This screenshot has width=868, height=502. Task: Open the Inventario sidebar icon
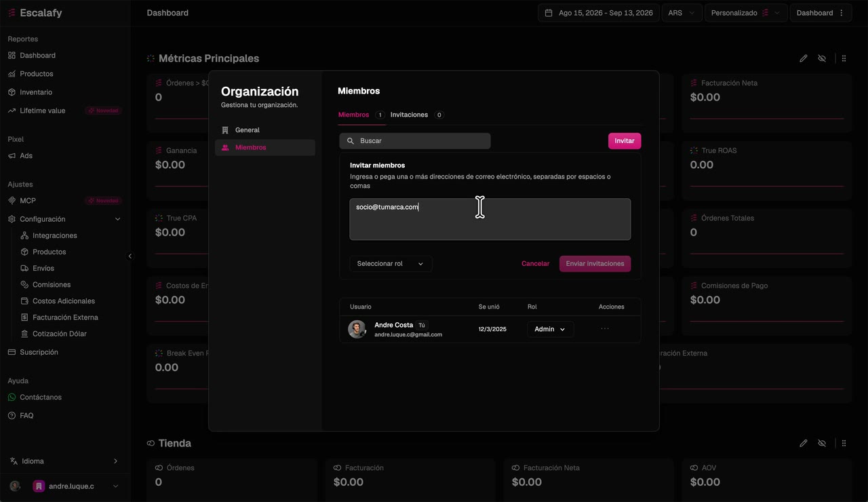[12, 92]
